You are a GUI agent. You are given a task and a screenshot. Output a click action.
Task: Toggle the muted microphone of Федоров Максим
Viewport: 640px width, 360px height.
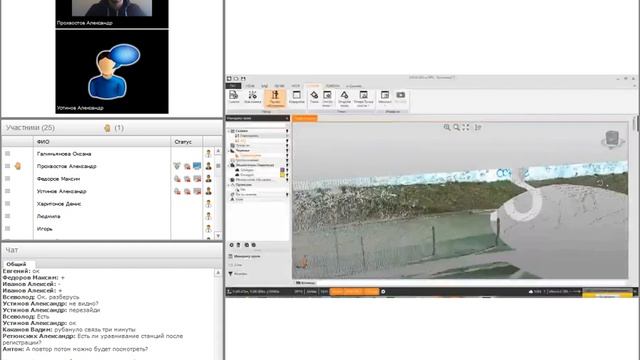177,179
